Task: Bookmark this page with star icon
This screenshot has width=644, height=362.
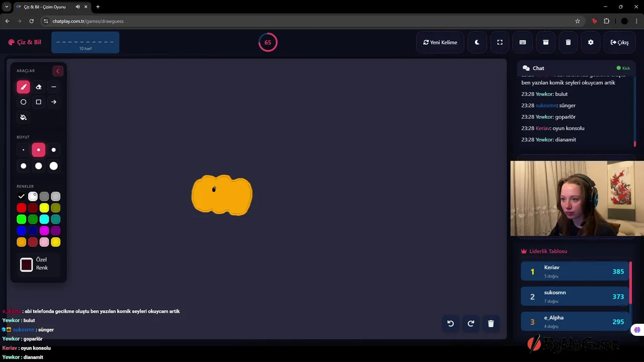Action: 578,21
